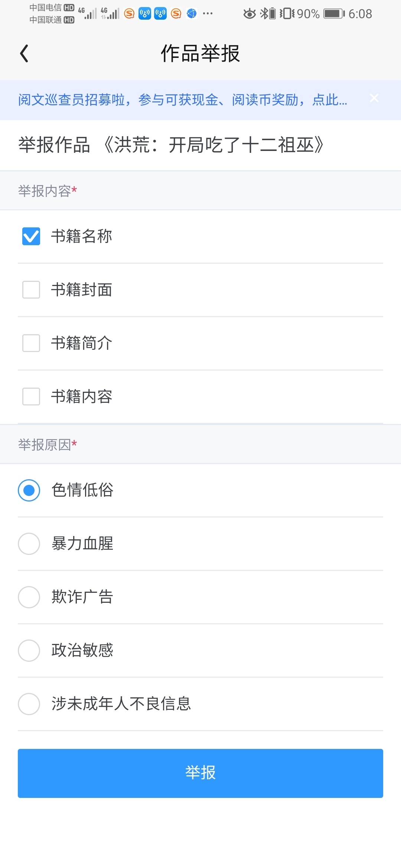
Task: Select 涉未成年人不良信息 reason
Action: coord(29,704)
